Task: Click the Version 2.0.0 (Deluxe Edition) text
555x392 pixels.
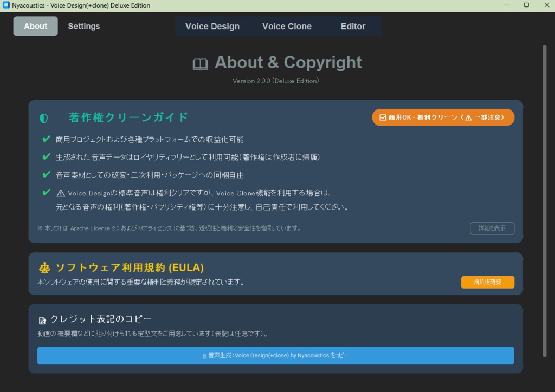Action: point(275,81)
